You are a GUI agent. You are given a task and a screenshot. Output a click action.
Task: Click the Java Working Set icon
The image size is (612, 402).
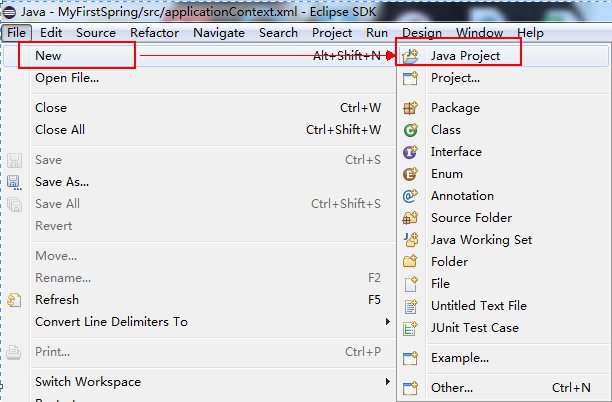pos(410,240)
